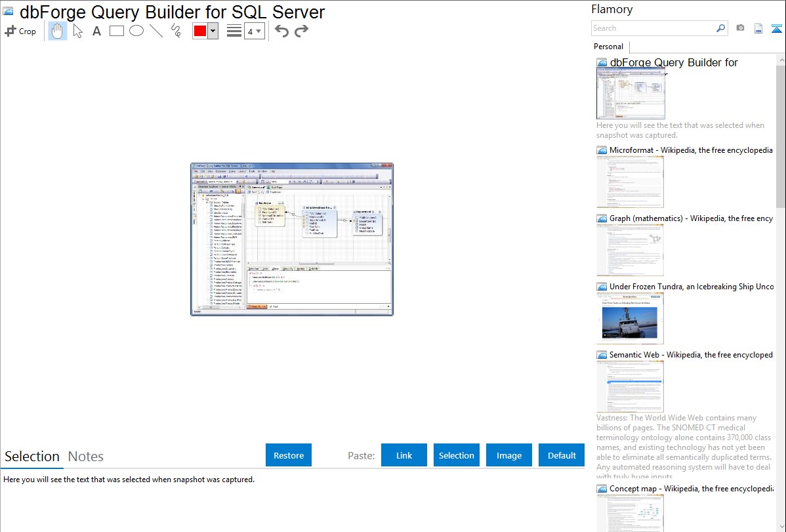
Task: Open the line width dropdown showing 4
Action: (x=255, y=31)
